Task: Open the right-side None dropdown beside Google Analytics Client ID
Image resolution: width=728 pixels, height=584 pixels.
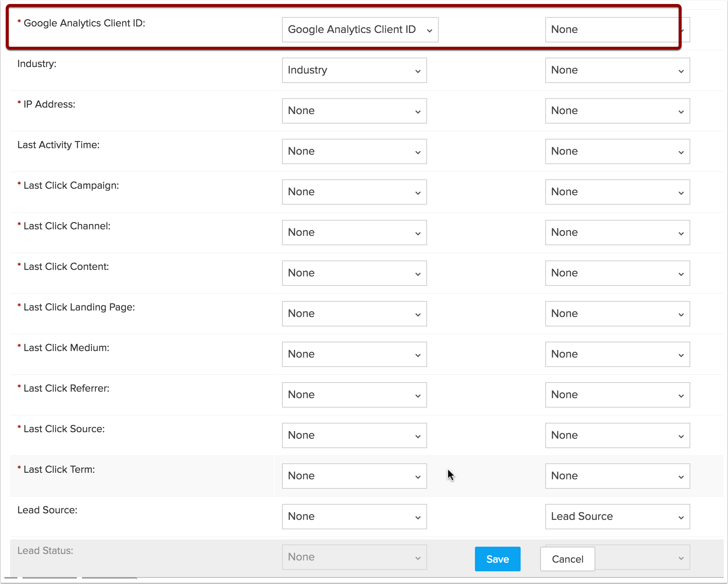Action: pyautogui.click(x=615, y=29)
